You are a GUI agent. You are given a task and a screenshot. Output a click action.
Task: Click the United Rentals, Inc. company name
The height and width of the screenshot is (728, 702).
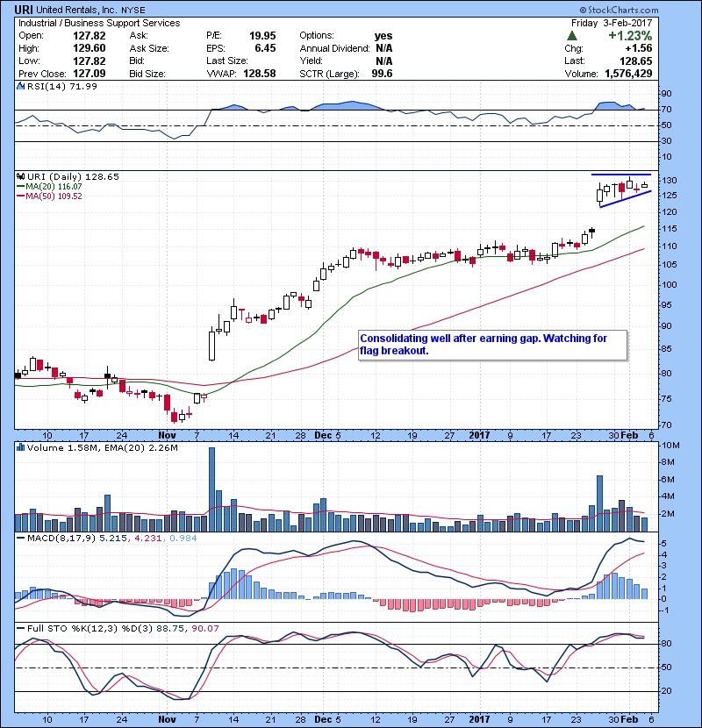pos(77,10)
